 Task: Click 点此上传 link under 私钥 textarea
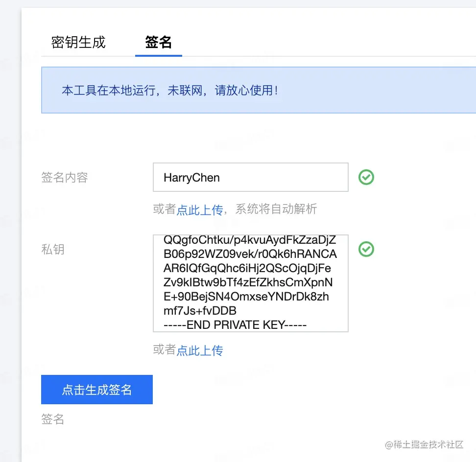pos(200,350)
